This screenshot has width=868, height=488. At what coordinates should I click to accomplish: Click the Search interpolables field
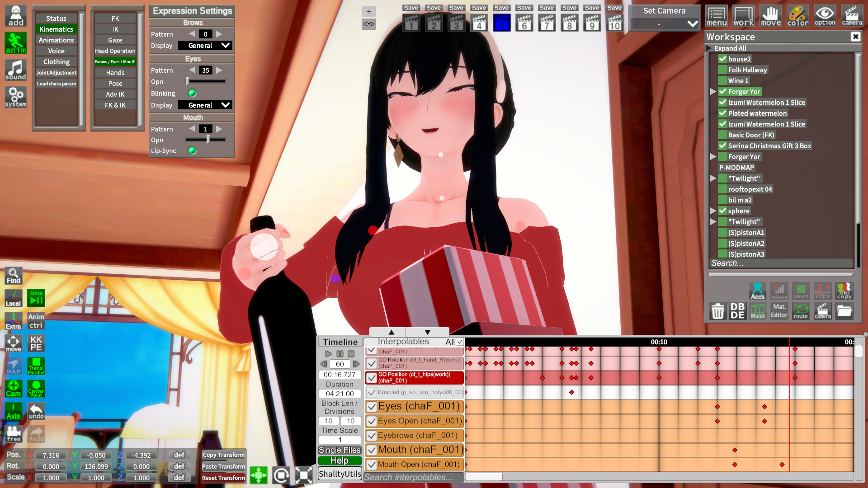(414, 478)
